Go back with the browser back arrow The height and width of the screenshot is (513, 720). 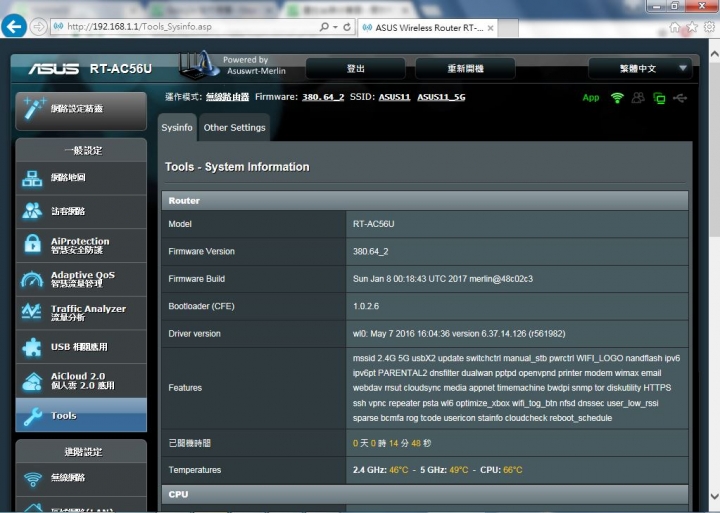tap(14, 27)
